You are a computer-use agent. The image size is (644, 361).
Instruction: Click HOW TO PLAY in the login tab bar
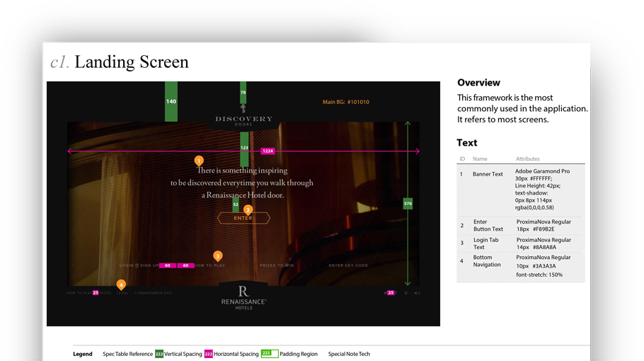click(210, 265)
